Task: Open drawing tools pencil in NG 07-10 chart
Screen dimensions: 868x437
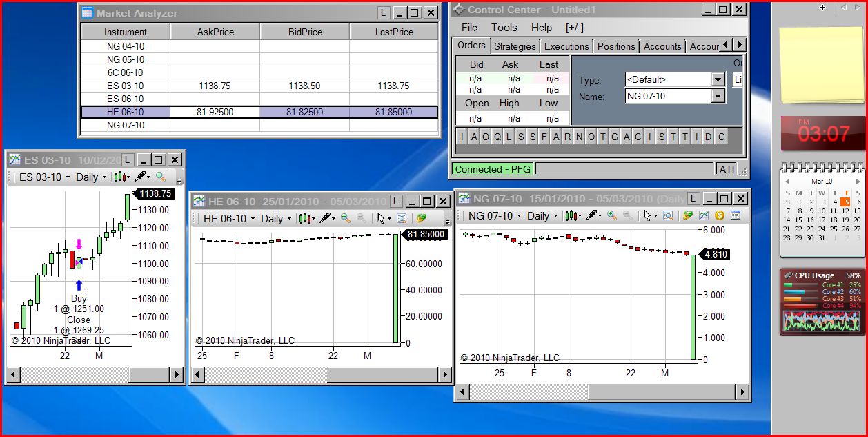Action: click(593, 215)
